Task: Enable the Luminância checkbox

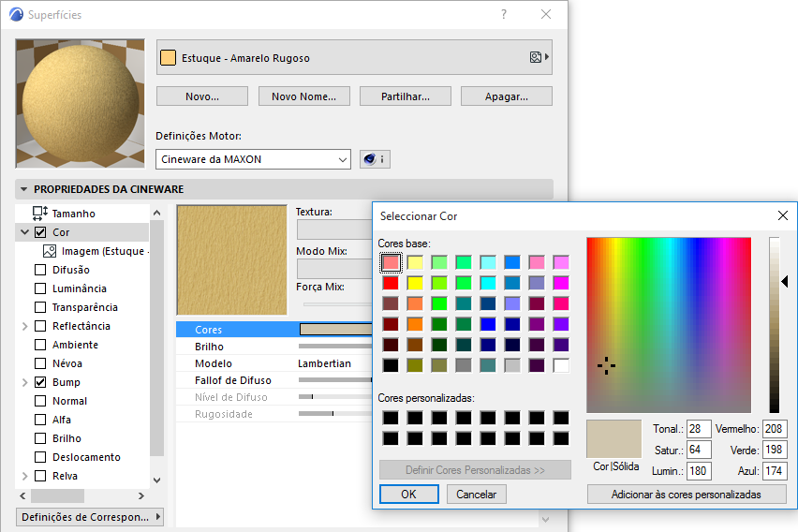Action: tap(40, 288)
